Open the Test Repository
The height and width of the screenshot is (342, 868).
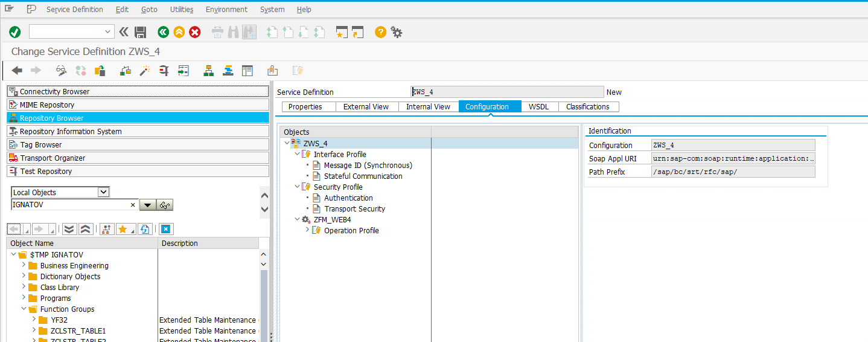(x=138, y=171)
